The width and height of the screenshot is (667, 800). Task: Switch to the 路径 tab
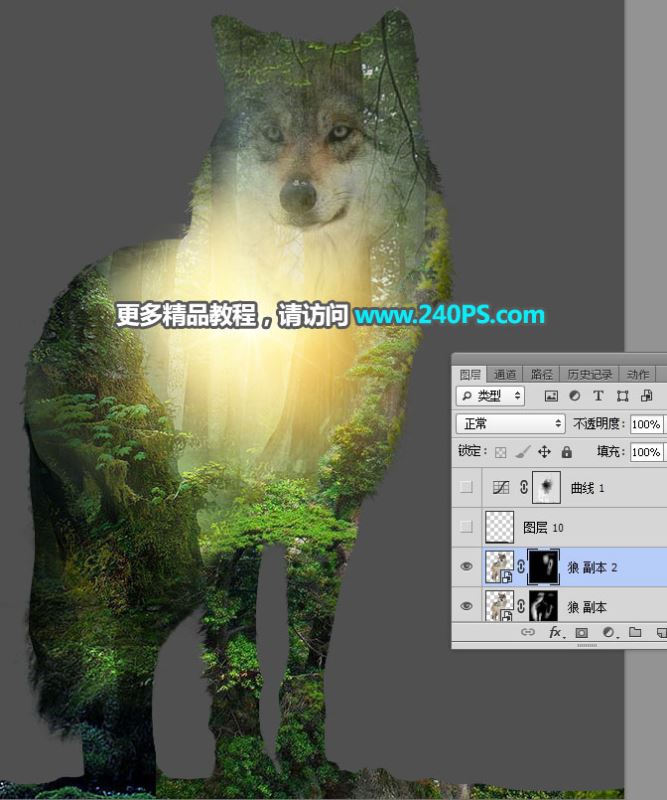[541, 373]
